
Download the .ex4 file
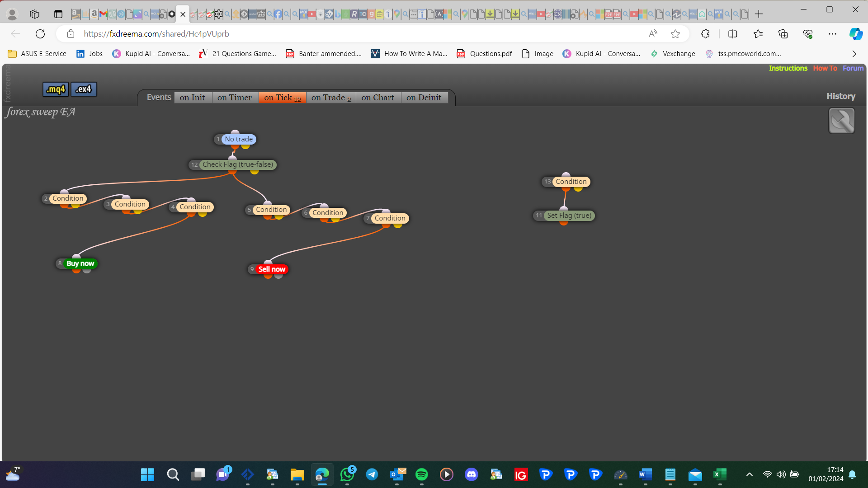click(84, 89)
